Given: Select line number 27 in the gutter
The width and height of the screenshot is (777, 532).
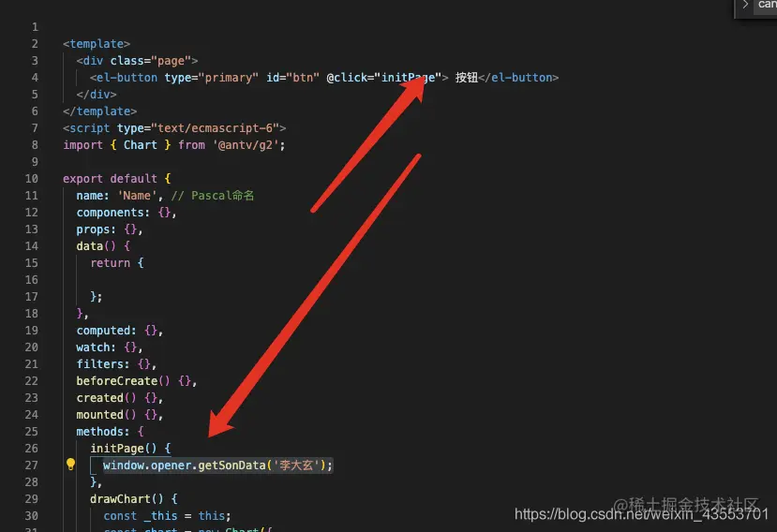Looking at the screenshot, I should [x=31, y=465].
